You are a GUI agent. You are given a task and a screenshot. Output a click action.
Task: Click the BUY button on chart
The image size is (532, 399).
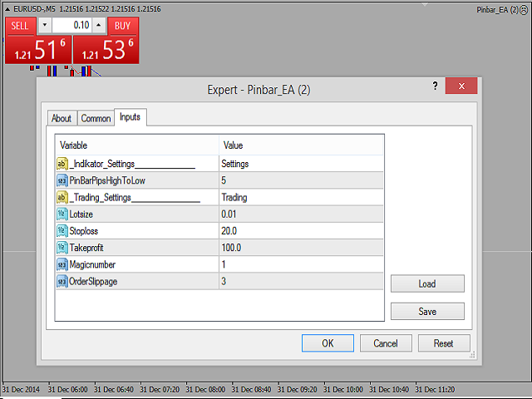click(123, 26)
